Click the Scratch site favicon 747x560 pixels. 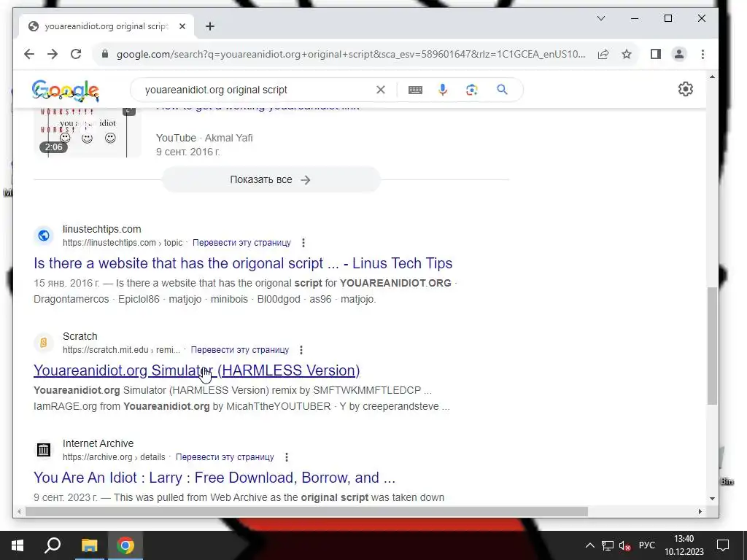point(44,343)
